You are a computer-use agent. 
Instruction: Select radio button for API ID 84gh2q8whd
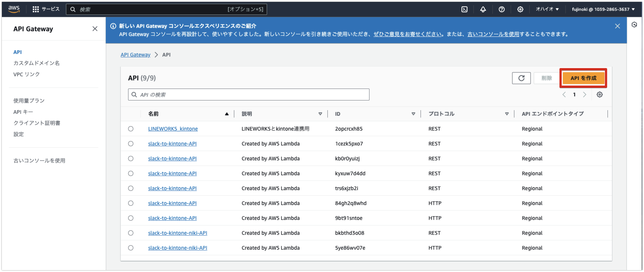(x=131, y=203)
